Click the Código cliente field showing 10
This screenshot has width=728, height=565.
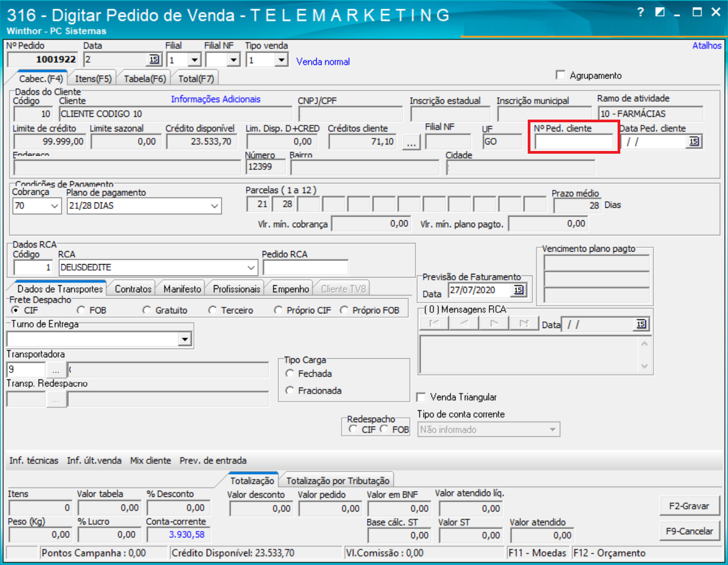tap(33, 114)
